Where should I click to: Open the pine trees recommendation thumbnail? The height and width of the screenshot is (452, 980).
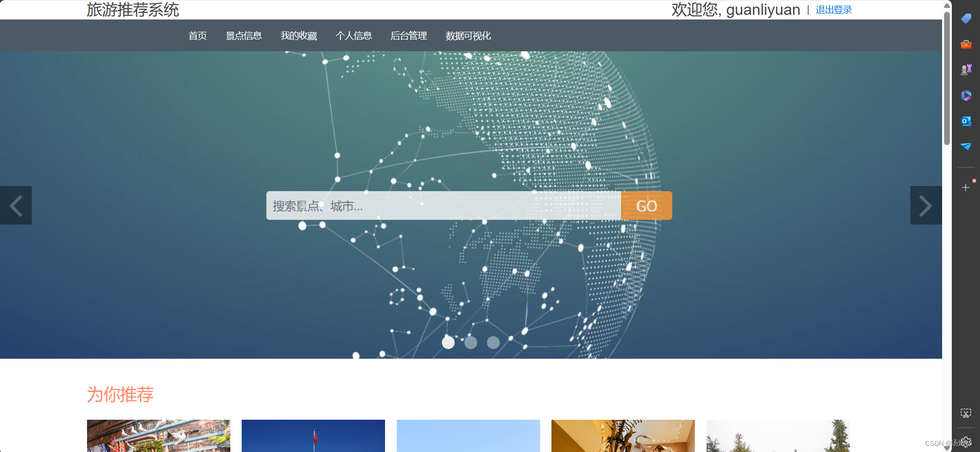pyautogui.click(x=778, y=436)
